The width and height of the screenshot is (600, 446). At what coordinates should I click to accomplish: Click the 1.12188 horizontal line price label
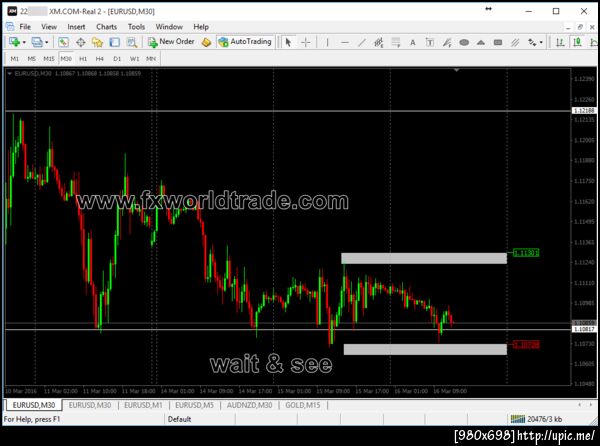(x=584, y=111)
